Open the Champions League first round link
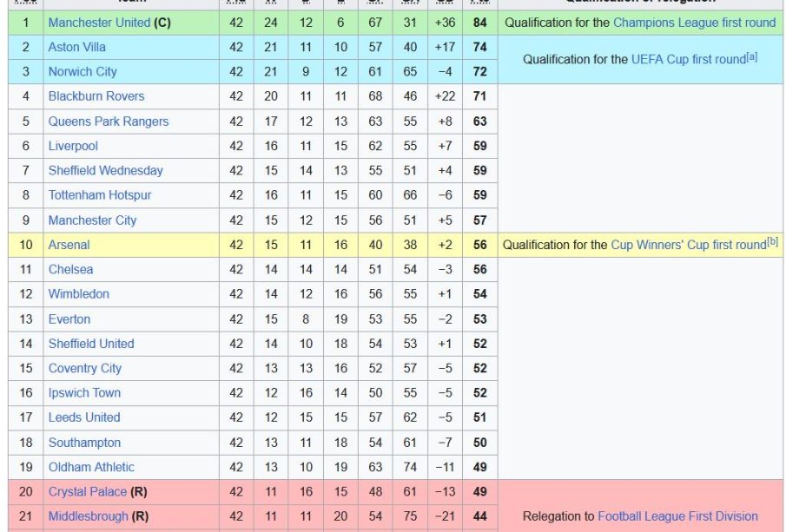786x532 pixels. tap(694, 23)
